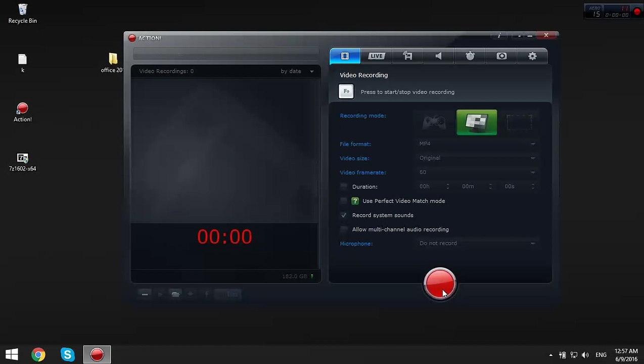Open the Windows Start menu

(x=12, y=354)
